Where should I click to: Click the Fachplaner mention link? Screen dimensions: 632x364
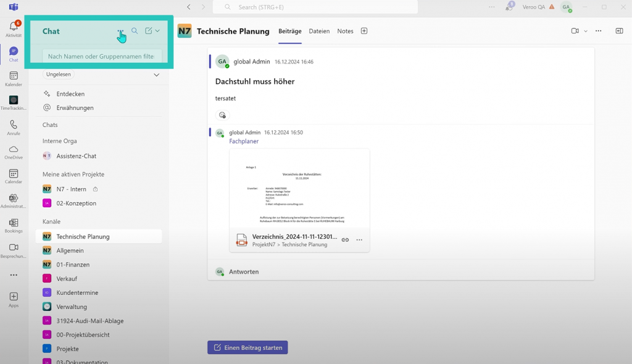click(244, 141)
